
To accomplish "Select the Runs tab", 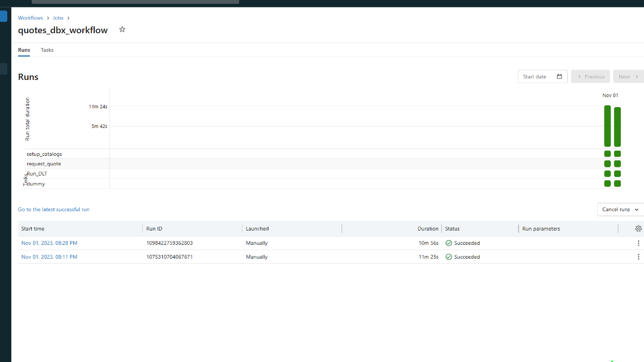I will (x=24, y=50).
